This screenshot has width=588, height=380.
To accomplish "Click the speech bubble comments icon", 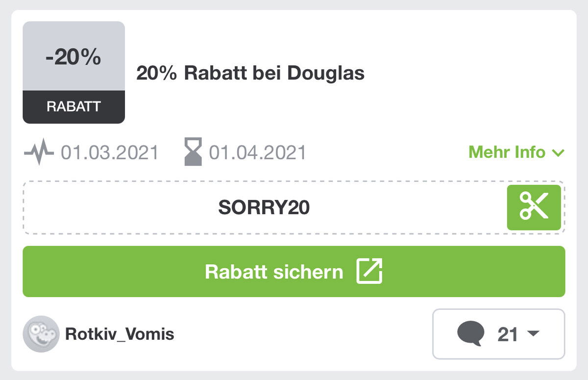I will click(x=471, y=334).
